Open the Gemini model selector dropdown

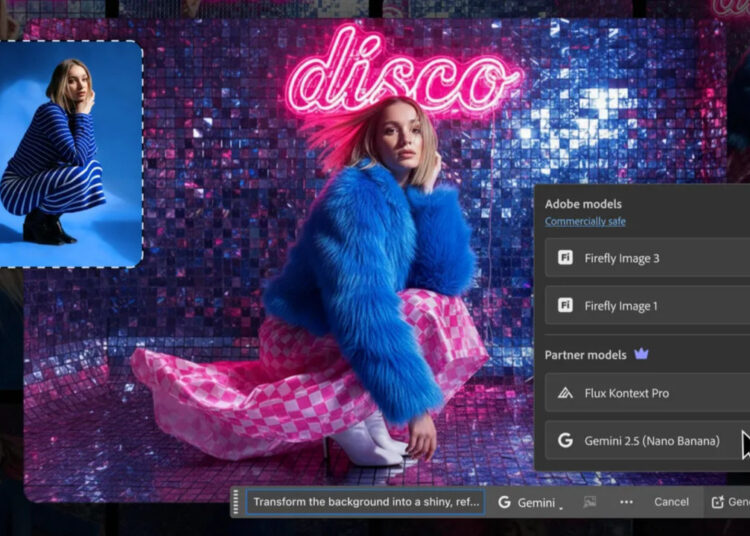[x=530, y=502]
